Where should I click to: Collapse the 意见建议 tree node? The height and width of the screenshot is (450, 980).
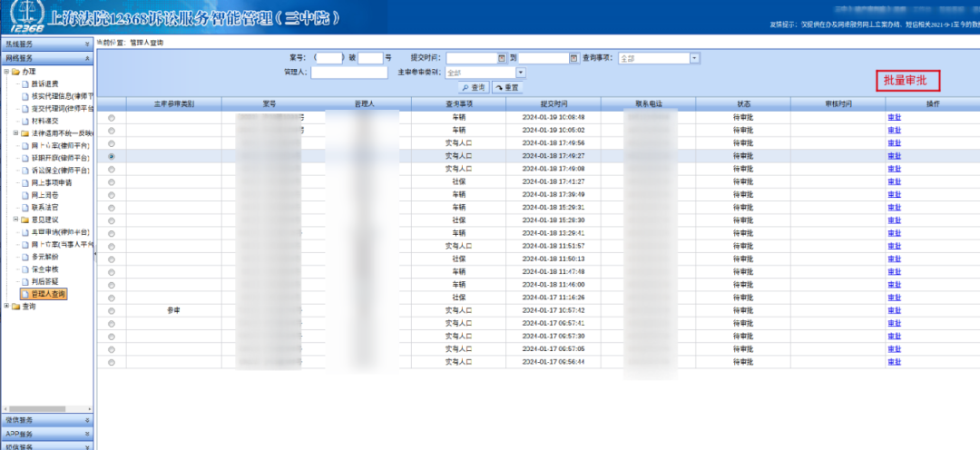(15, 220)
